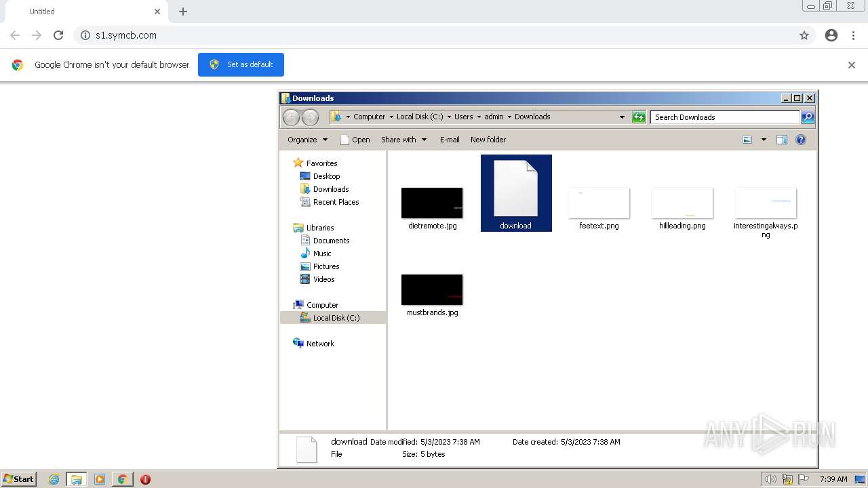The image size is (868, 488).
Task: Select the feetext.png thumbnail
Action: click(x=599, y=203)
